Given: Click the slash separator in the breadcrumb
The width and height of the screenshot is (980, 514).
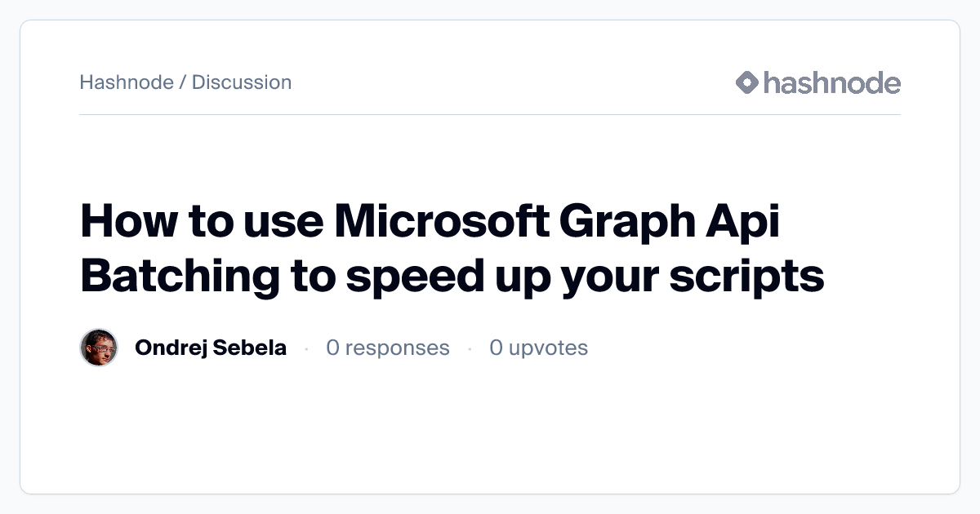Looking at the screenshot, I should [183, 82].
